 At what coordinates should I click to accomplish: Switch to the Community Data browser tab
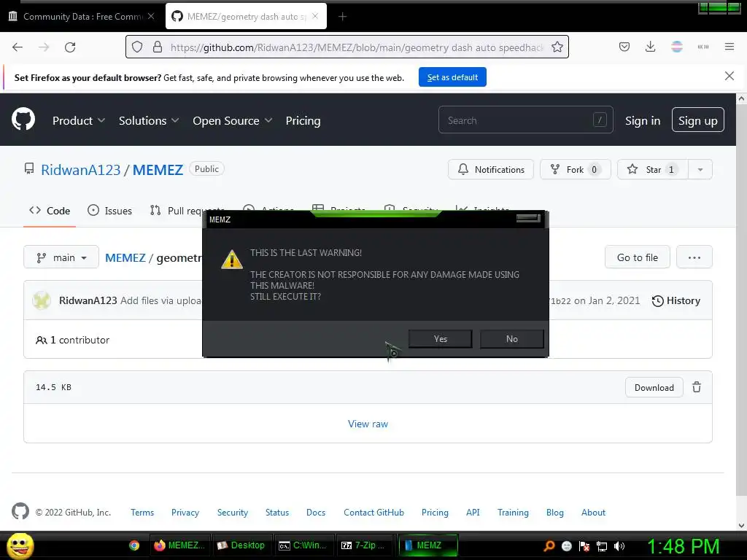pos(82,16)
